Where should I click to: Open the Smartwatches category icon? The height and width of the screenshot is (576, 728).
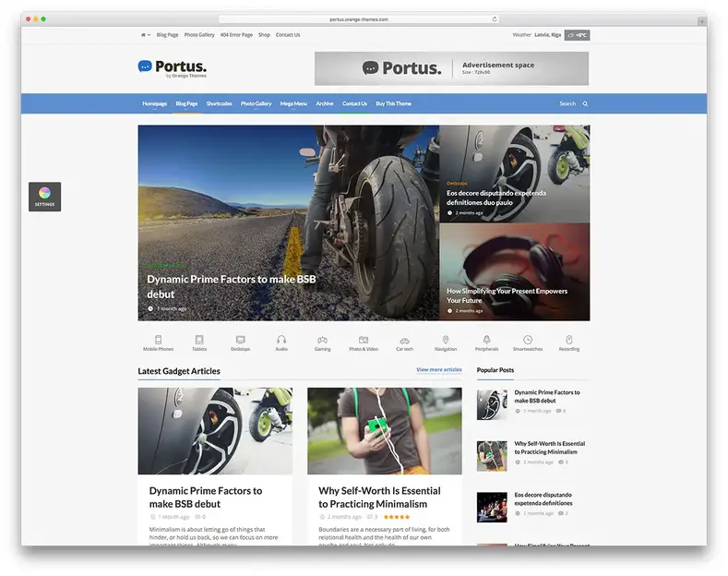point(528,340)
